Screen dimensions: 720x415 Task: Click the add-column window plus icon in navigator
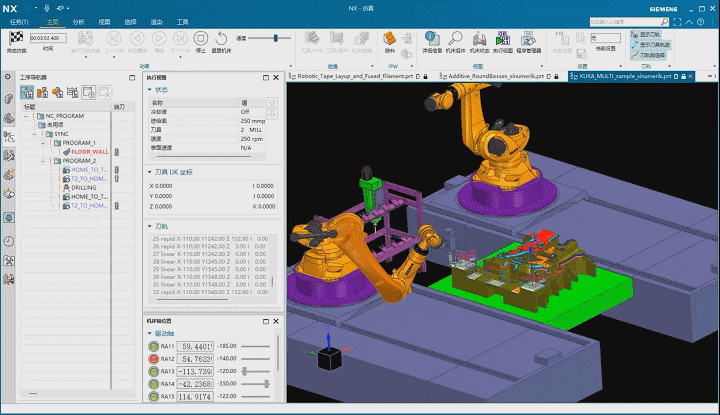(88, 92)
